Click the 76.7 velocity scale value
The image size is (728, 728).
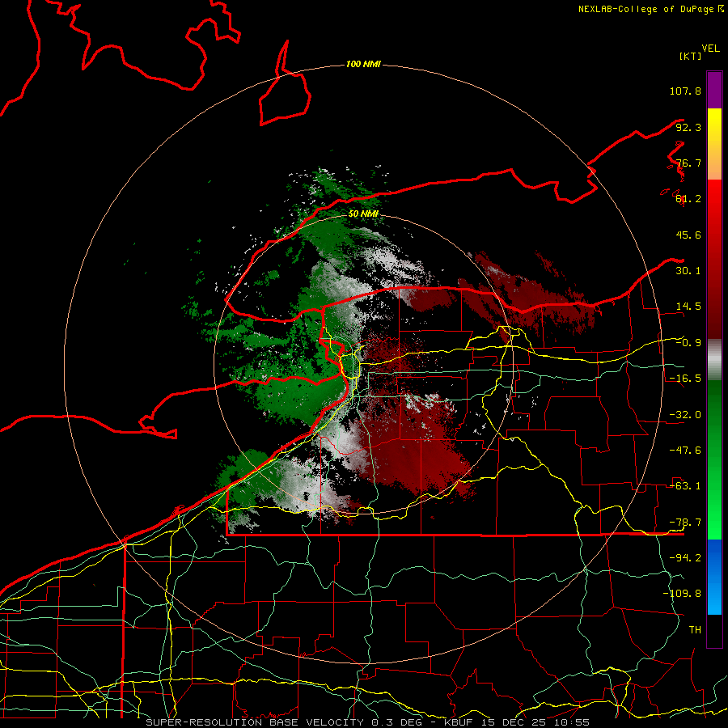point(688,163)
